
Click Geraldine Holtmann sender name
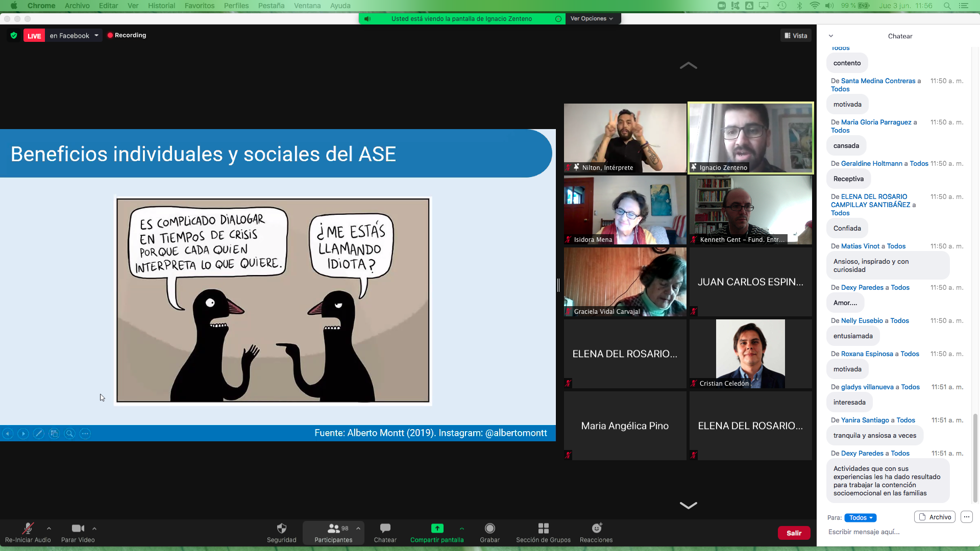[x=872, y=163]
